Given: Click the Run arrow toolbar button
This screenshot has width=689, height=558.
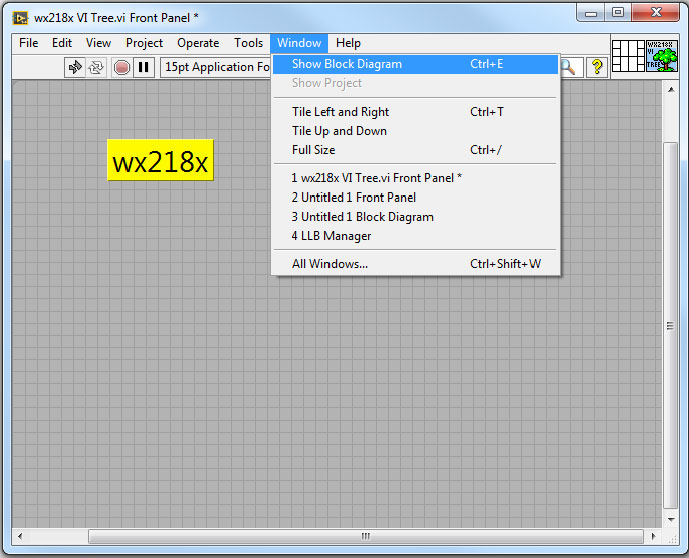Looking at the screenshot, I should click(x=75, y=67).
